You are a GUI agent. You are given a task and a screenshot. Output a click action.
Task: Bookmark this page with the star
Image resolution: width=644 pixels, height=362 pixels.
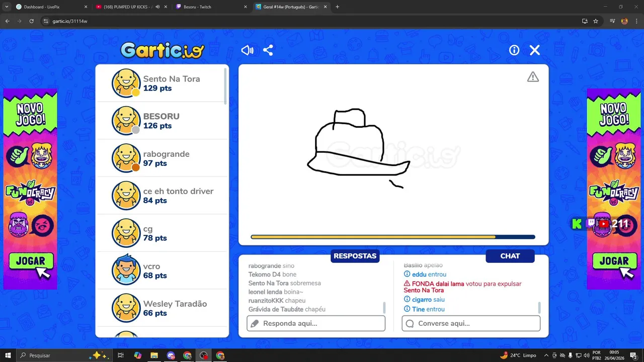pos(596,21)
